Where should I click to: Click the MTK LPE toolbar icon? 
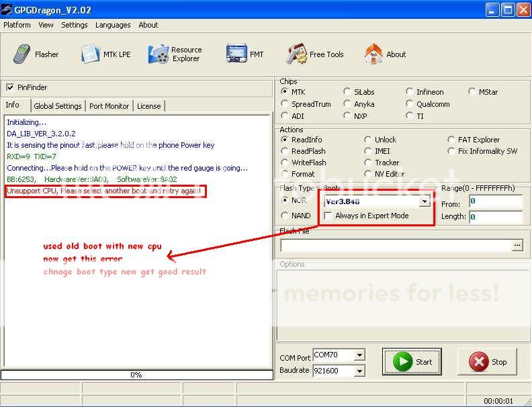[105, 54]
